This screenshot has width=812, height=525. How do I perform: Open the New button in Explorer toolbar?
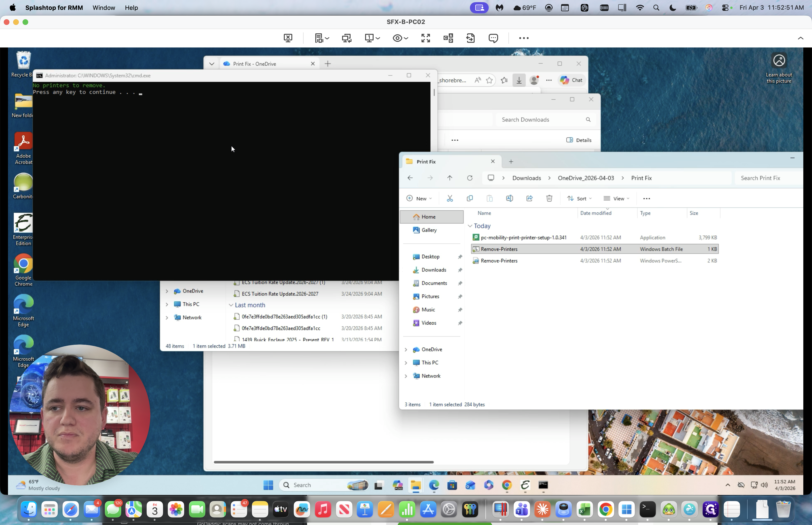[419, 198]
